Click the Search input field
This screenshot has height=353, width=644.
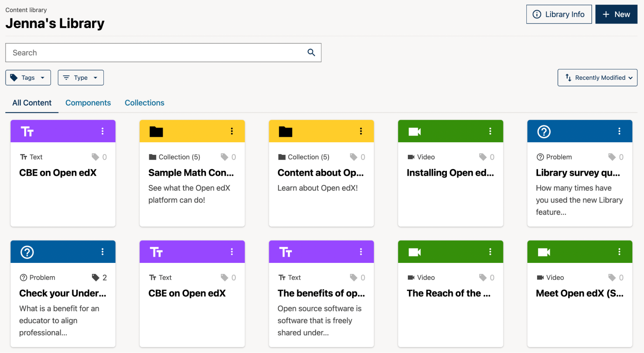(x=129, y=52)
